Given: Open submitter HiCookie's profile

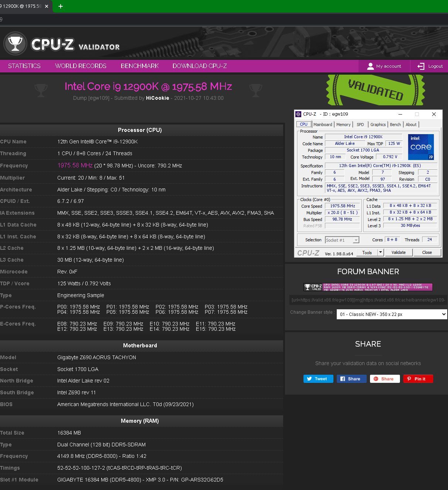Looking at the screenshot, I should point(157,98).
